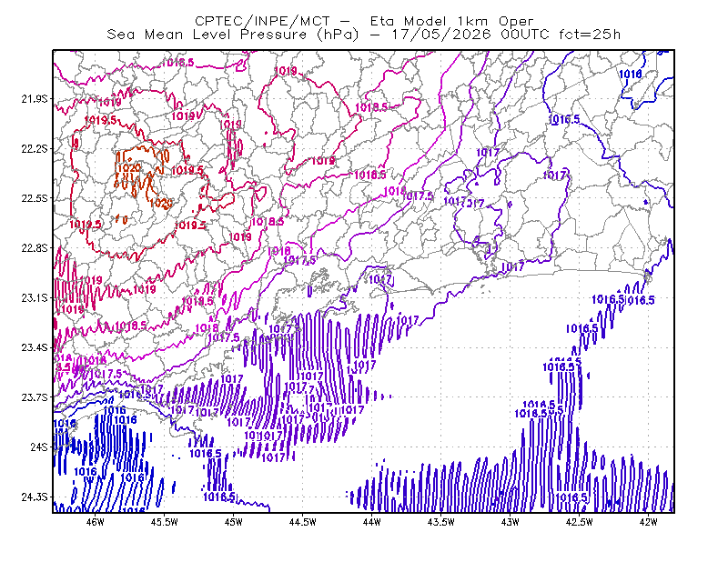Click the 24S latitude axis label
The image size is (728, 562).
39,447
